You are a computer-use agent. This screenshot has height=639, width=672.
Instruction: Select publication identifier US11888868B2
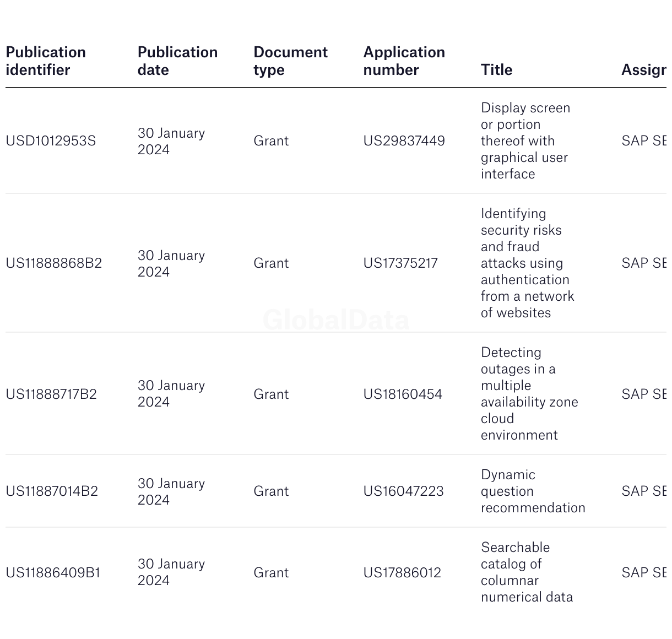[54, 263]
